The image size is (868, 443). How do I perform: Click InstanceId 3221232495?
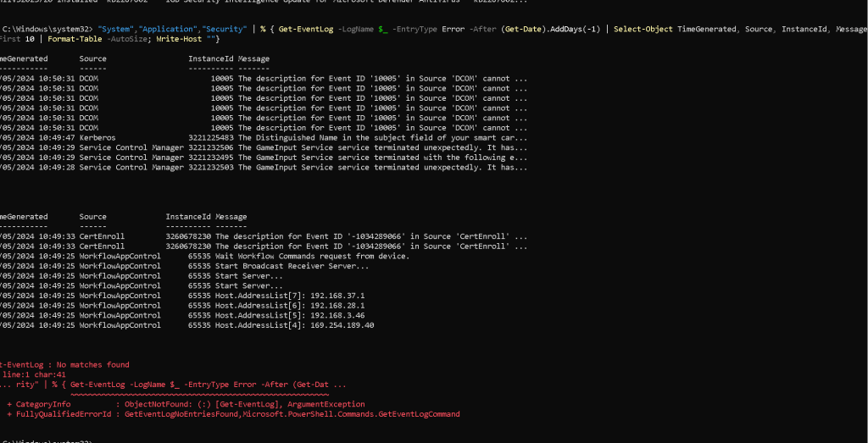(x=210, y=158)
